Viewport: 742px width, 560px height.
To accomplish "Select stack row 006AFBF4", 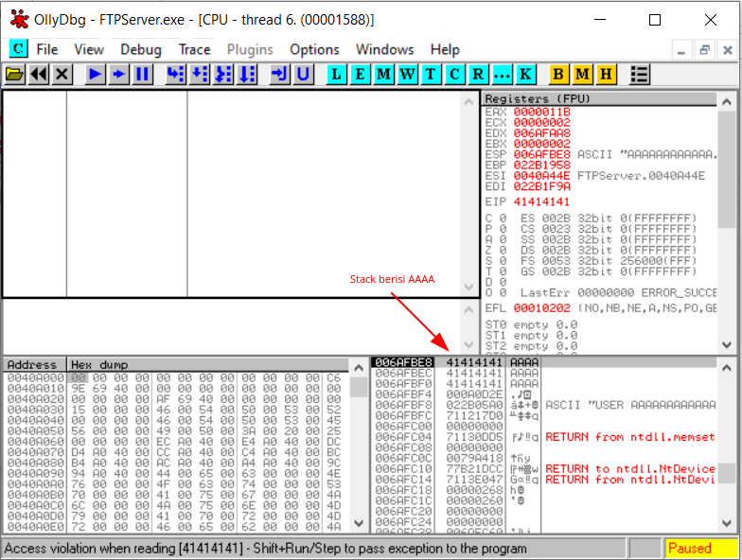I will [x=543, y=394].
